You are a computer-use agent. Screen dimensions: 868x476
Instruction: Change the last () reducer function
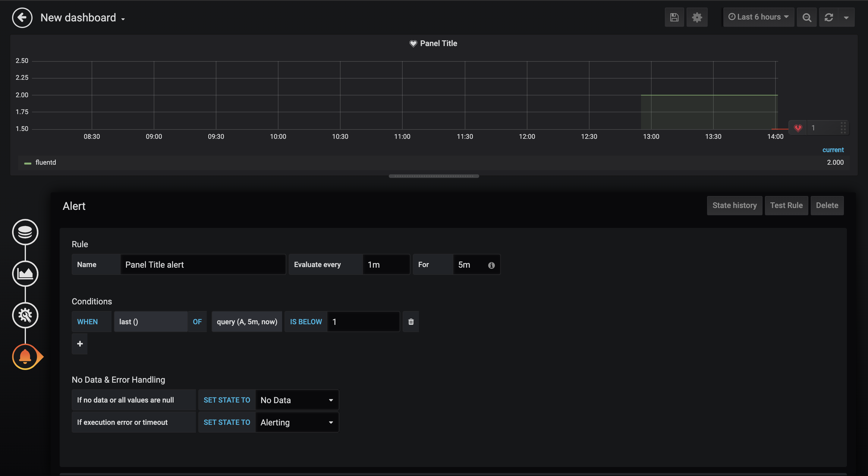[150, 322]
